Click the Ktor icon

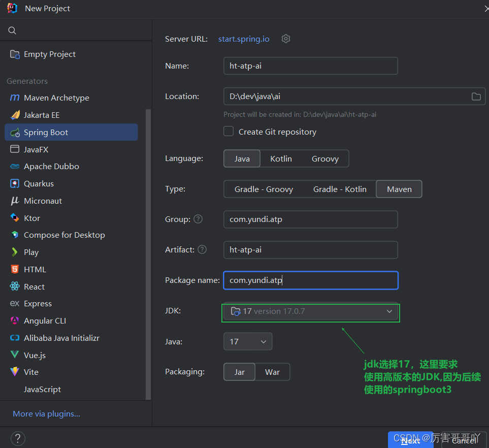tap(15, 217)
